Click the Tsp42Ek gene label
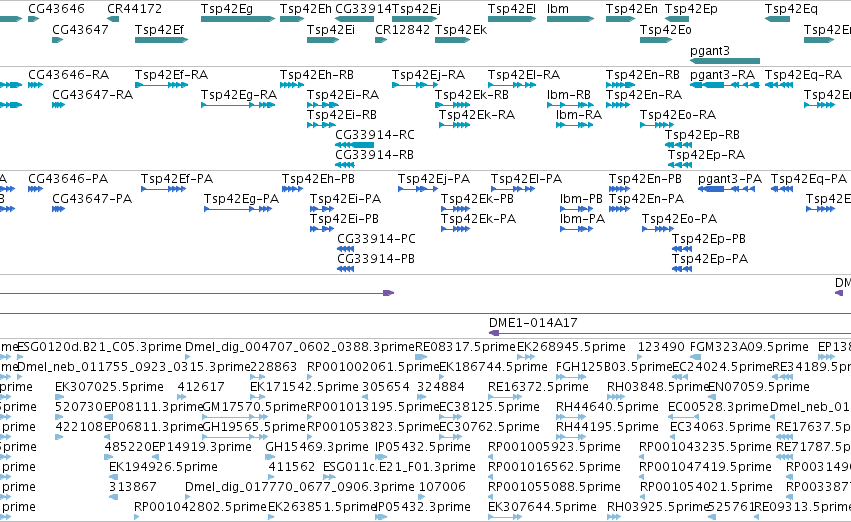This screenshot has height=522, width=851. pos(461,29)
